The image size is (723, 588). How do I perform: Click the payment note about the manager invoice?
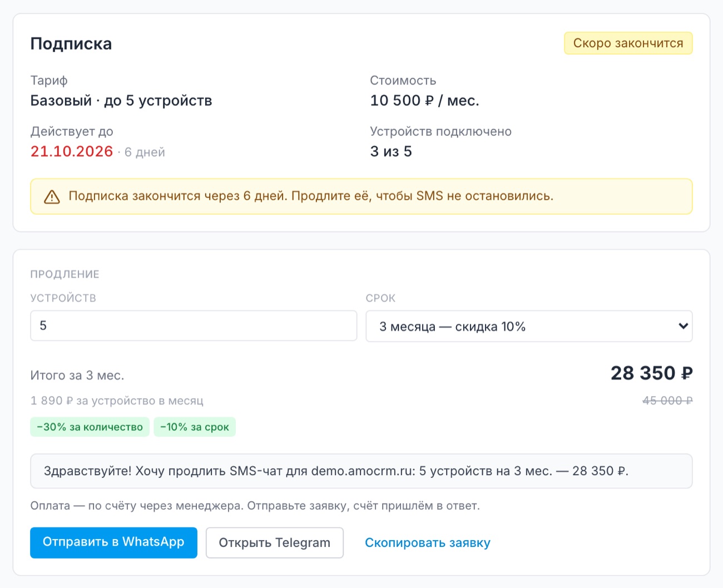click(255, 506)
